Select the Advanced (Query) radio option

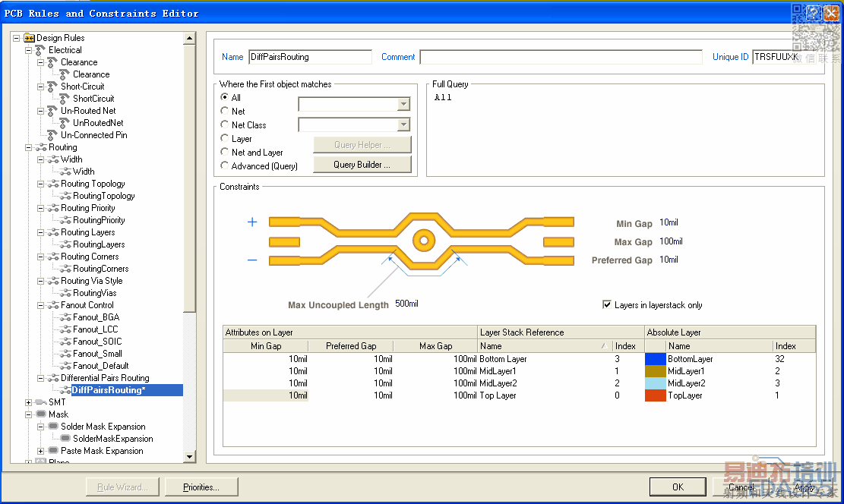pyautogui.click(x=225, y=165)
